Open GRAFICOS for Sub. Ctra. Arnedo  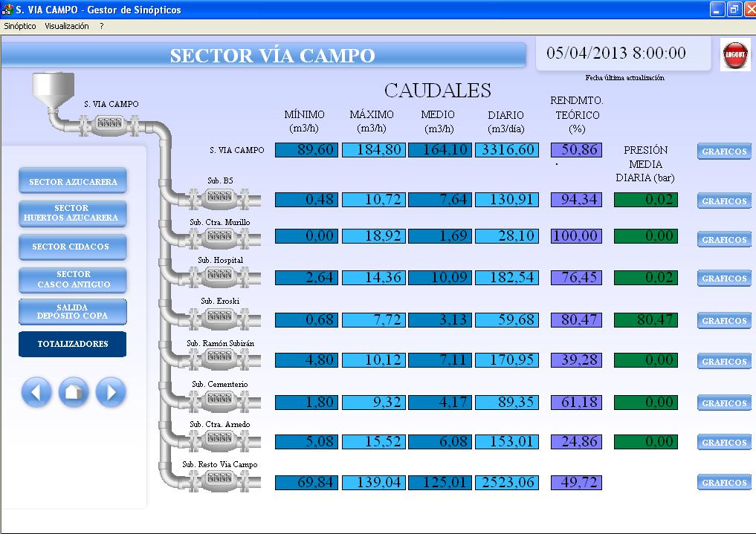(x=724, y=442)
